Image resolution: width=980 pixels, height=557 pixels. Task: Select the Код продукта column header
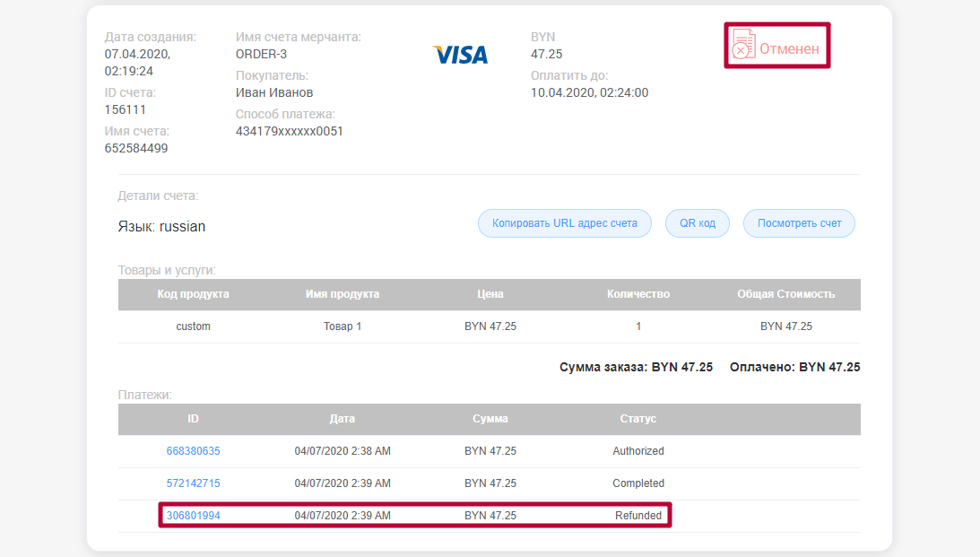click(193, 294)
